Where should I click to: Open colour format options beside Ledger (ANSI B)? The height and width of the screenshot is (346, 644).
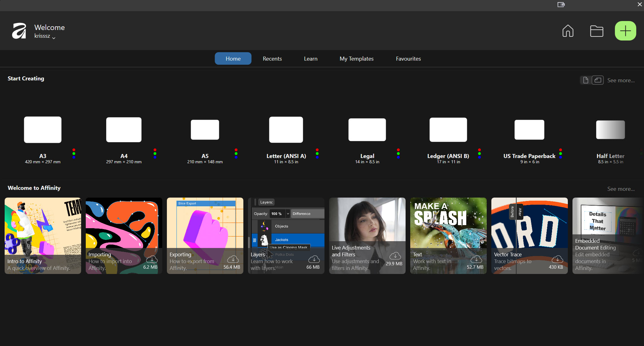479,153
